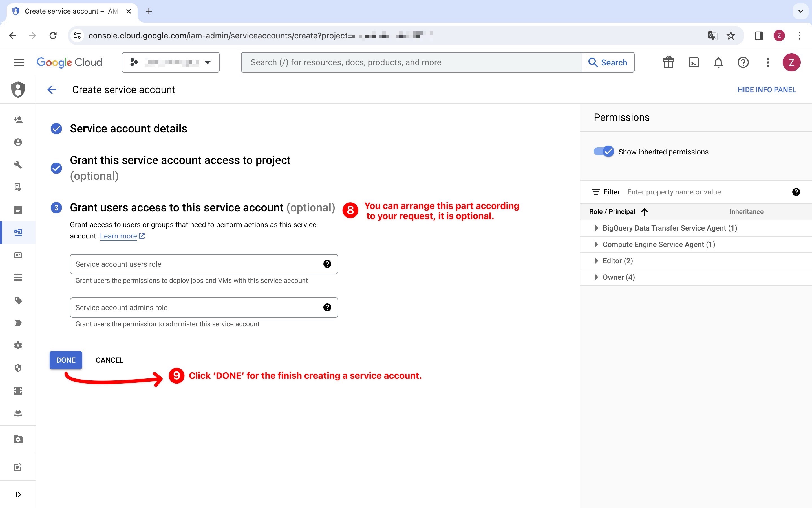
Task: Reload the page
Action: (53, 36)
